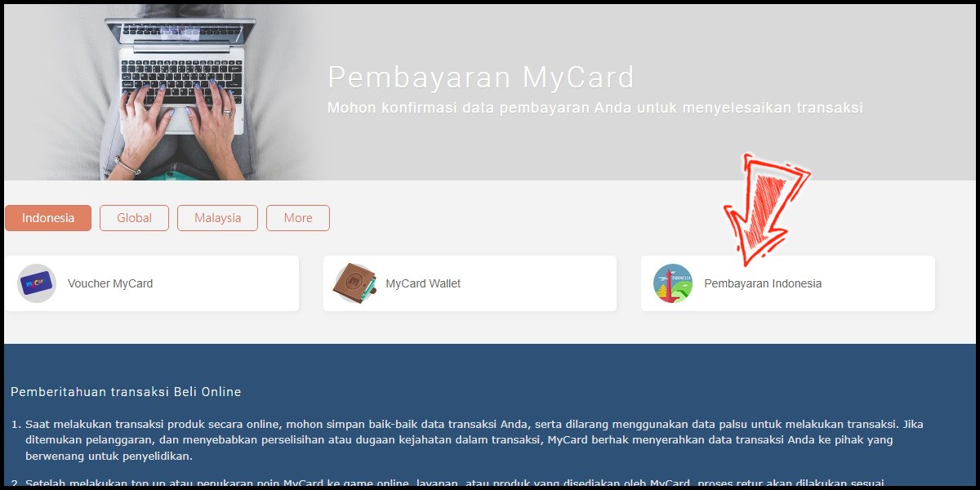The height and width of the screenshot is (490, 980).
Task: Select the Indonesia region tab
Action: 48,218
